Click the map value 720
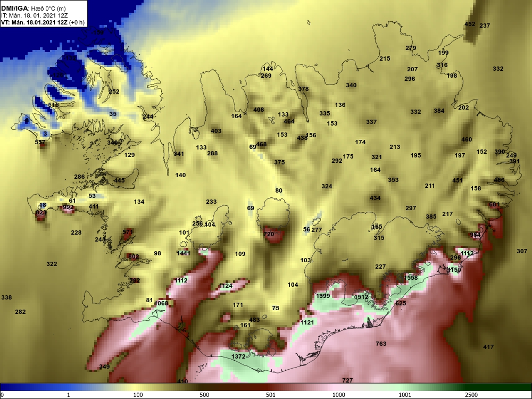This screenshot has width=532, height=399. click(x=268, y=234)
